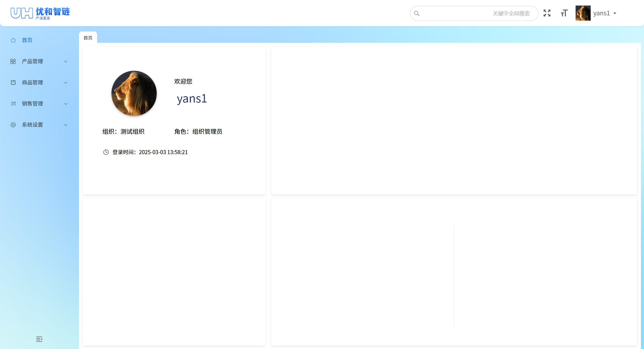This screenshot has height=349, width=644.
Task: Select the 首页 tab
Action: click(88, 38)
